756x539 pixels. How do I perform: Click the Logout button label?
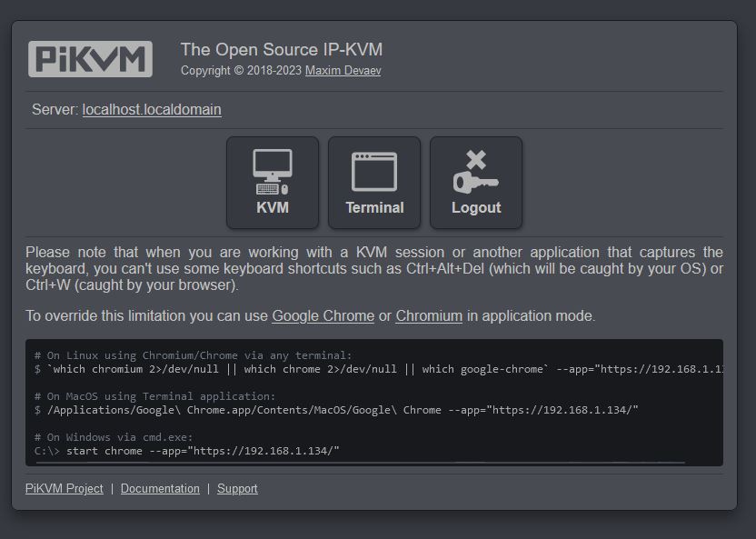coord(476,208)
